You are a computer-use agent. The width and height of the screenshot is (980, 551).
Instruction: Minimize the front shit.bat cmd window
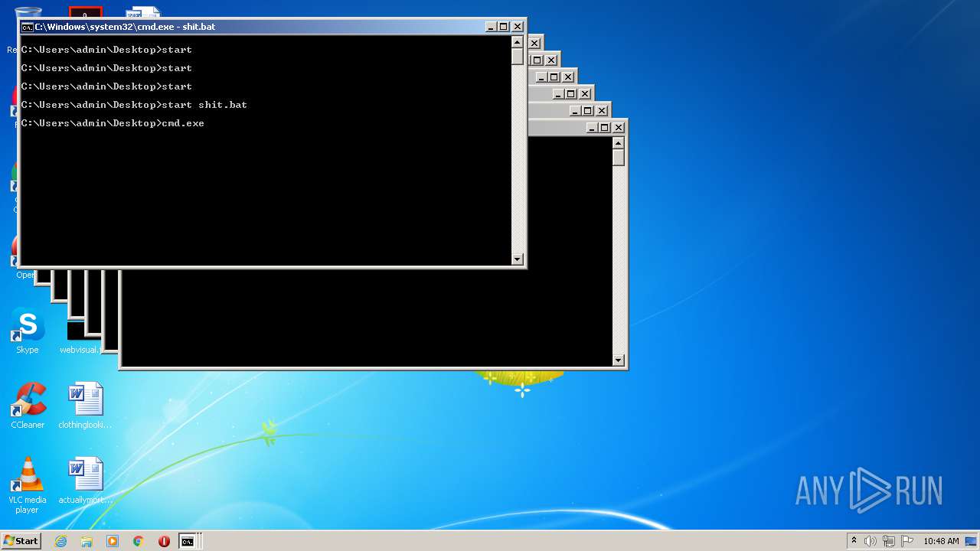tap(491, 27)
